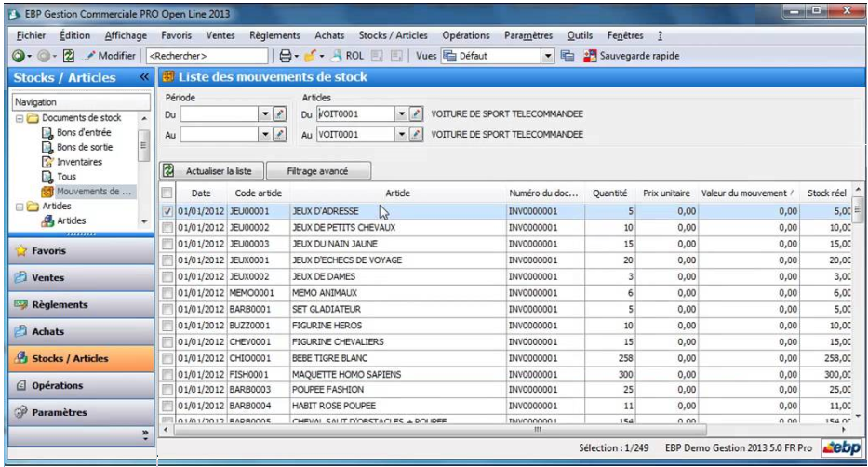Open the Achats navigation section
Image resolution: width=868 pixels, height=467 pixels.
pyautogui.click(x=81, y=331)
